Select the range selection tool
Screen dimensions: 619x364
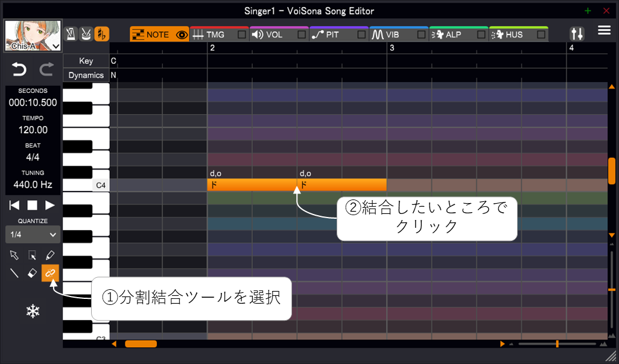(x=33, y=255)
